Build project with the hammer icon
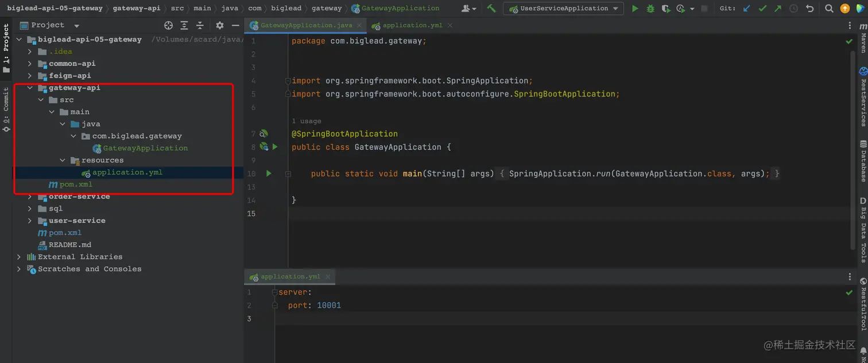This screenshot has height=363, width=868. tap(491, 9)
